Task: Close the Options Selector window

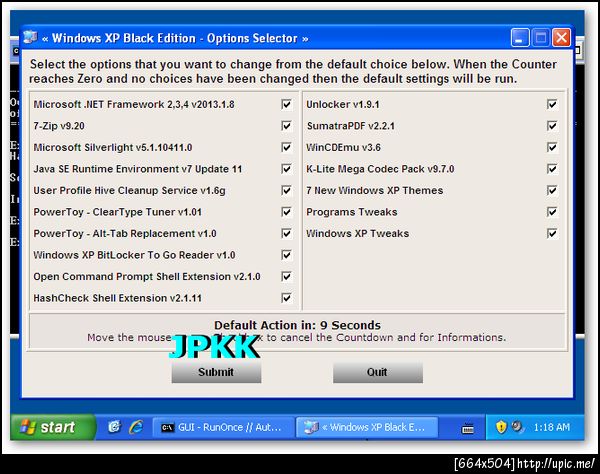Action: point(561,38)
